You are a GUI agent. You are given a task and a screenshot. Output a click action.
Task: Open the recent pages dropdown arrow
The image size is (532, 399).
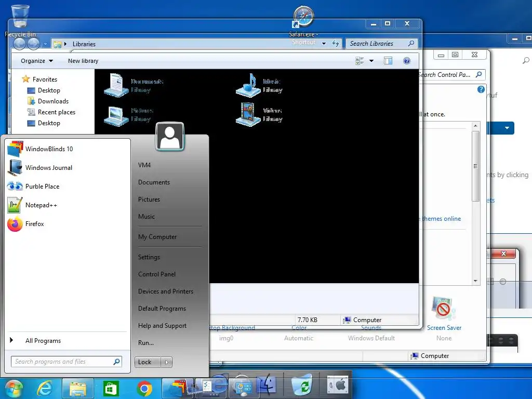coord(45,44)
